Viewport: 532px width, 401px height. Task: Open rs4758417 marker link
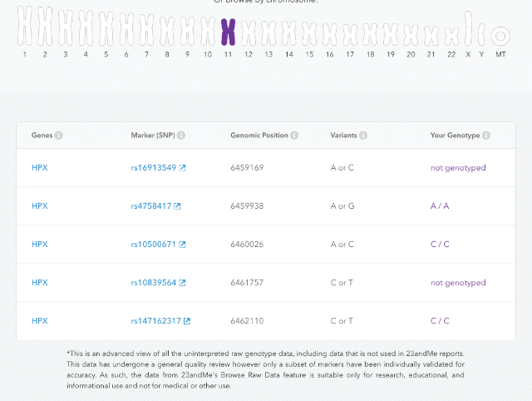click(x=151, y=206)
